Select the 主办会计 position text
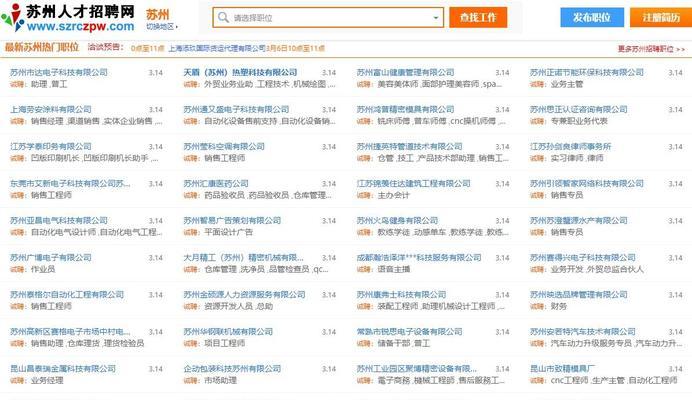 [x=393, y=195]
